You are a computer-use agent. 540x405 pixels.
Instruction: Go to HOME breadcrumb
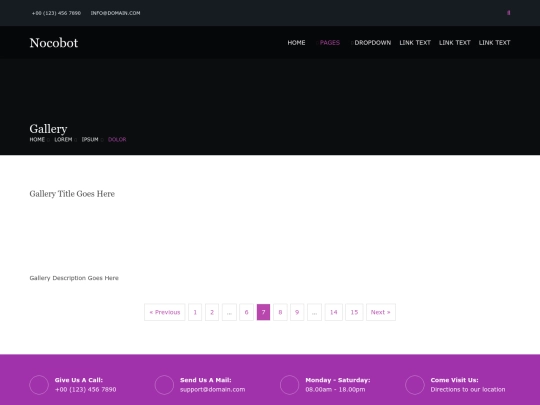[37, 139]
